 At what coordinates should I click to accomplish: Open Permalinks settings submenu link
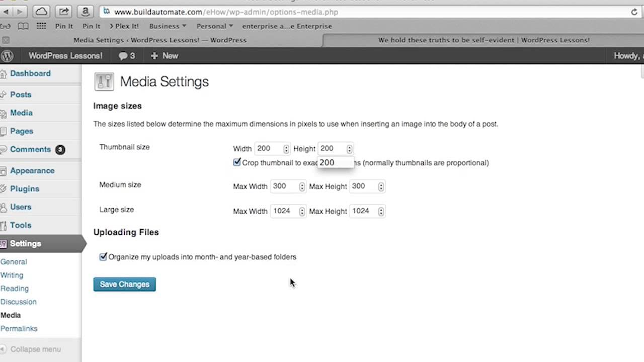19,329
